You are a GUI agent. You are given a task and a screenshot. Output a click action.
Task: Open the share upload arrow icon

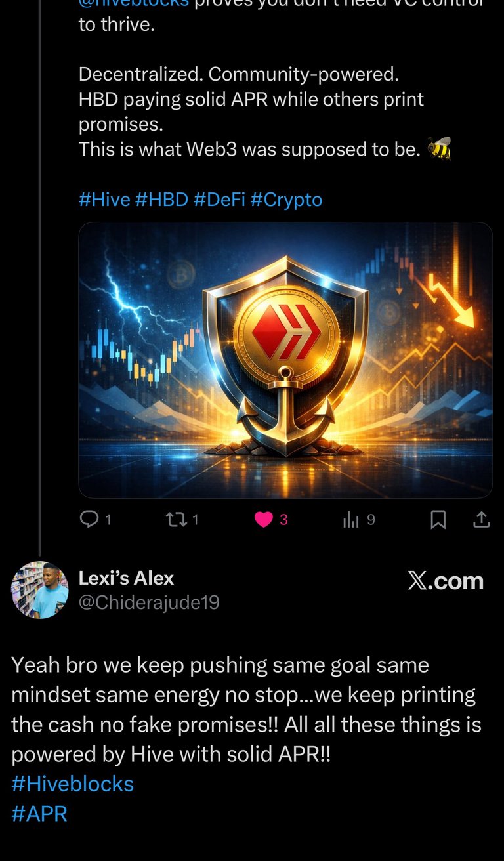point(482,520)
